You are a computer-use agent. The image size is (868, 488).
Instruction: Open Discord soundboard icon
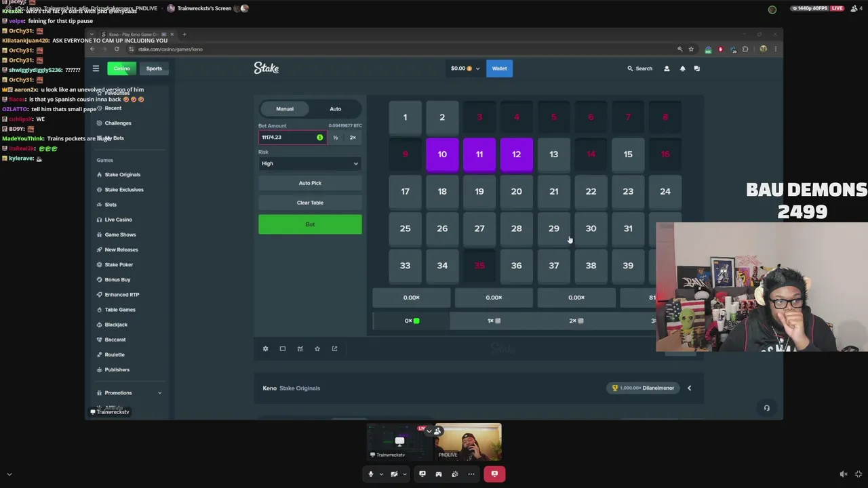454,474
